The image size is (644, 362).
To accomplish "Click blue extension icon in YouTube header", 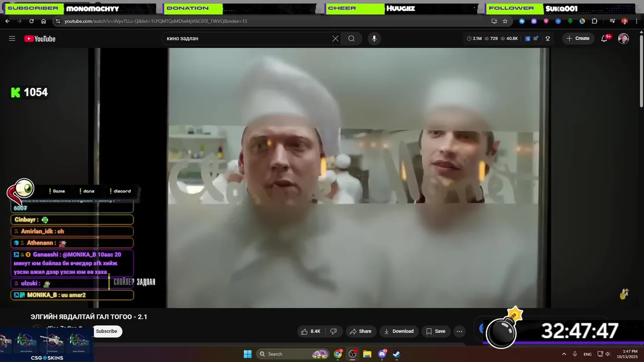I will (528, 39).
